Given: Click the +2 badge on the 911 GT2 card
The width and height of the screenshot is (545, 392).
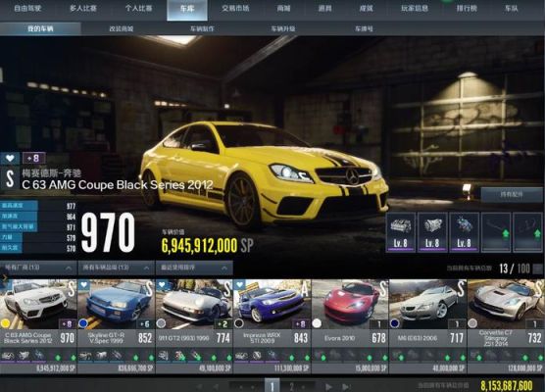Looking at the screenshot, I should click(x=223, y=323).
